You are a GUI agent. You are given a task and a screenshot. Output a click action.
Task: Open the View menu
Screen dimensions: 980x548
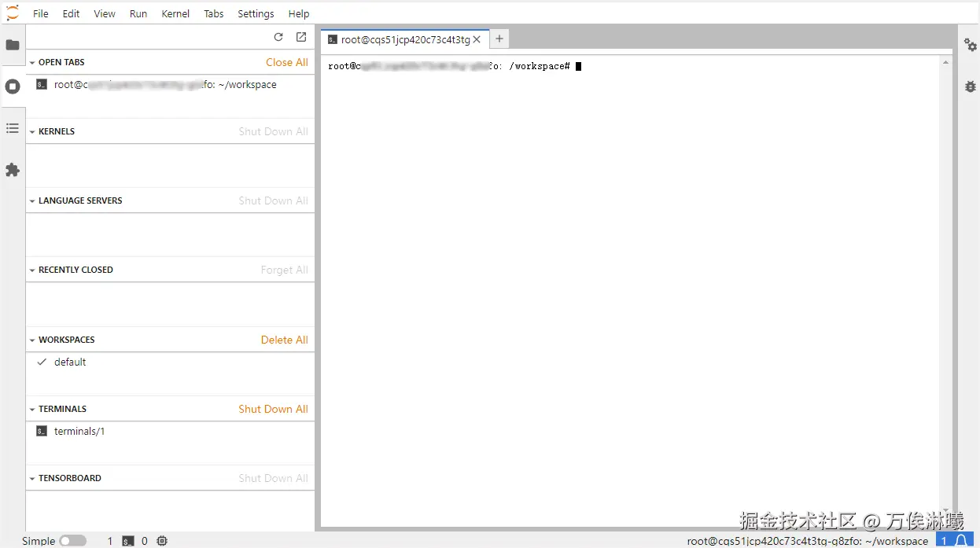tap(105, 13)
